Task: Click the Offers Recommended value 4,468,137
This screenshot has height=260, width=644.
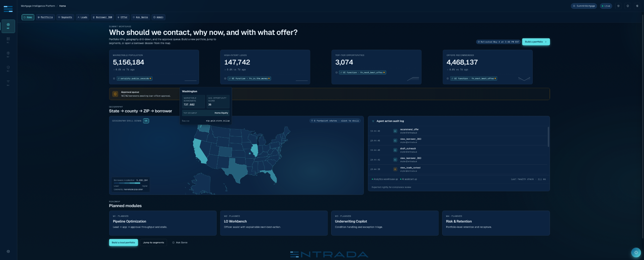Action: pyautogui.click(x=462, y=62)
